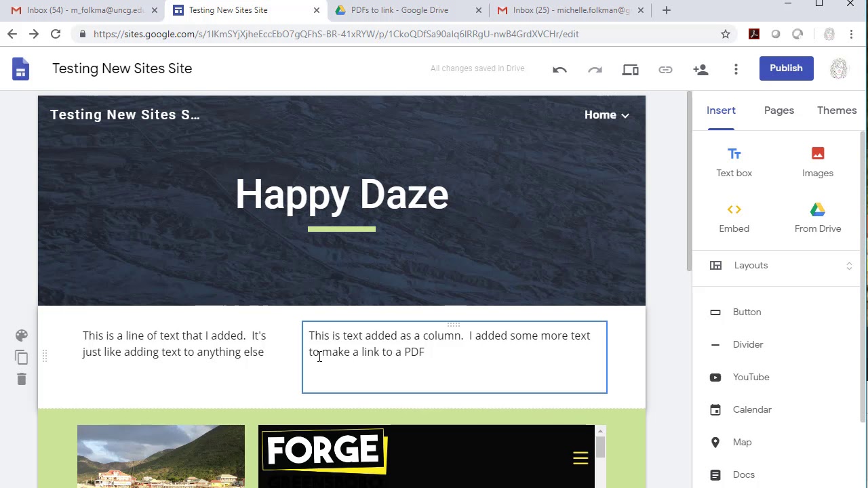Switch to the Pages tab
This screenshot has width=868, height=488.
tap(779, 110)
